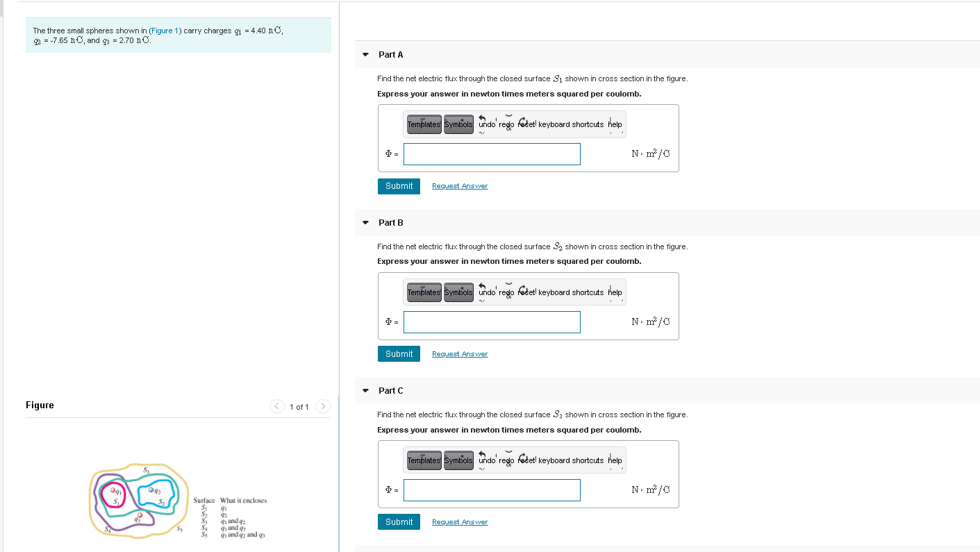The height and width of the screenshot is (552, 980).
Task: Click Request Answer link in Part B
Action: point(460,354)
